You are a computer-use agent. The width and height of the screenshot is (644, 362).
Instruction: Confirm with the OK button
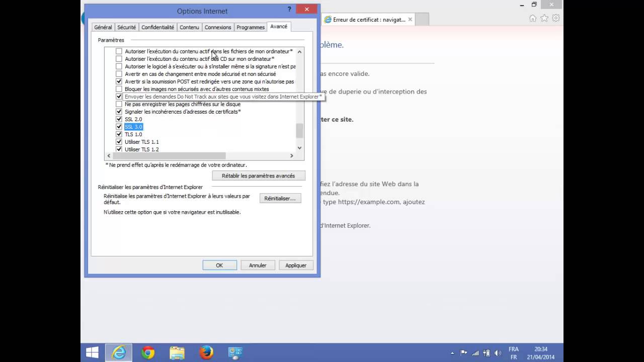click(219, 265)
